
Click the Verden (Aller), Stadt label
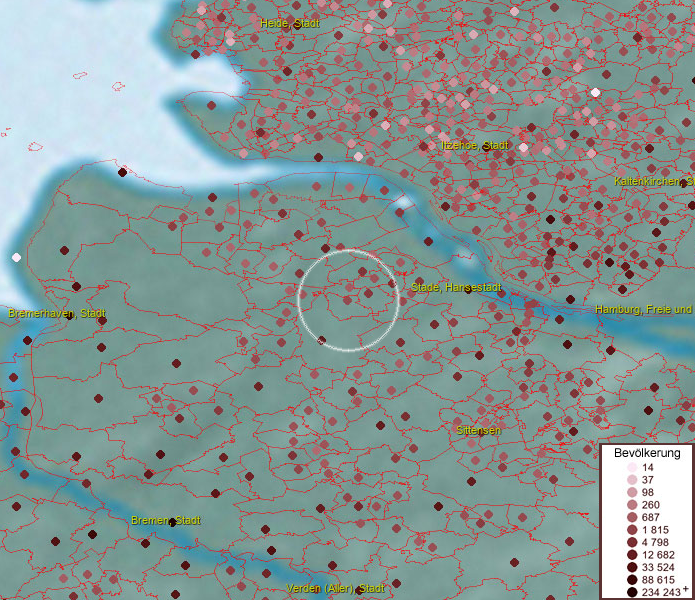click(x=335, y=588)
